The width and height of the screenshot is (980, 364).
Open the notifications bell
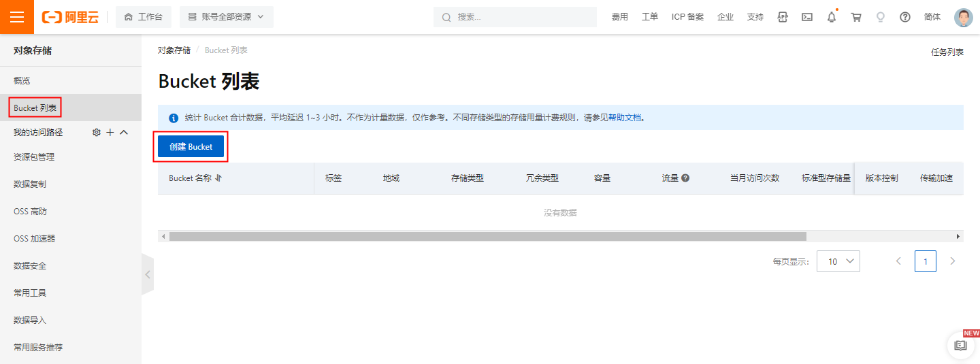832,17
